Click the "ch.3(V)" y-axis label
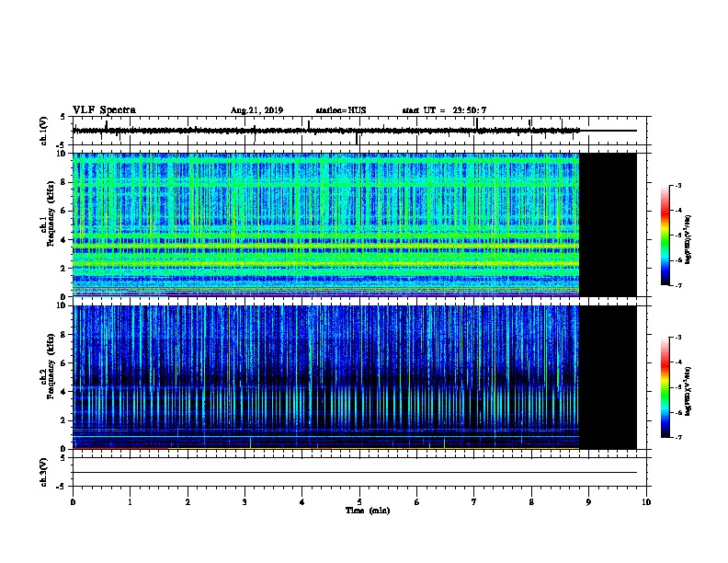The image size is (728, 563). [x=44, y=472]
